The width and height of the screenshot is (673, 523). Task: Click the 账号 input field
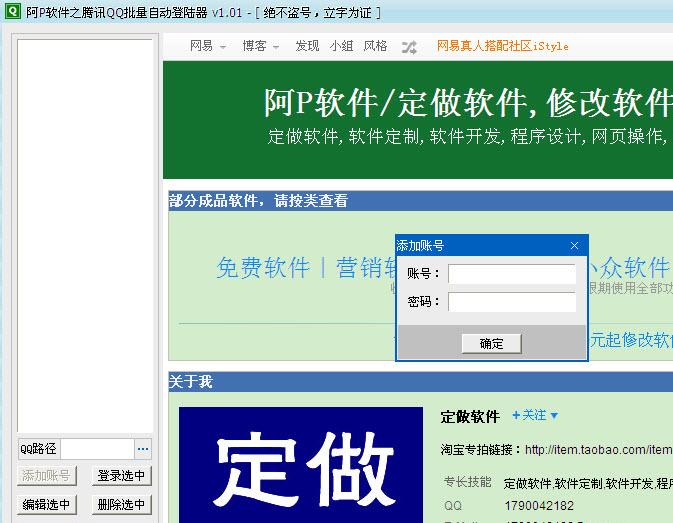pos(511,274)
